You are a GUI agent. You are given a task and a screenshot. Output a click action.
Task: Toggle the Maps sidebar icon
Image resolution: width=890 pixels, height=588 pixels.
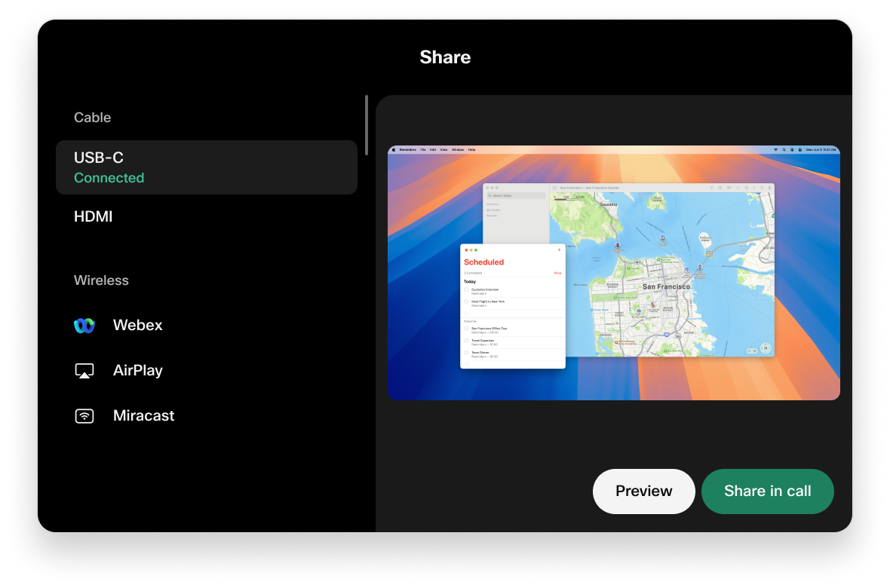(554, 187)
